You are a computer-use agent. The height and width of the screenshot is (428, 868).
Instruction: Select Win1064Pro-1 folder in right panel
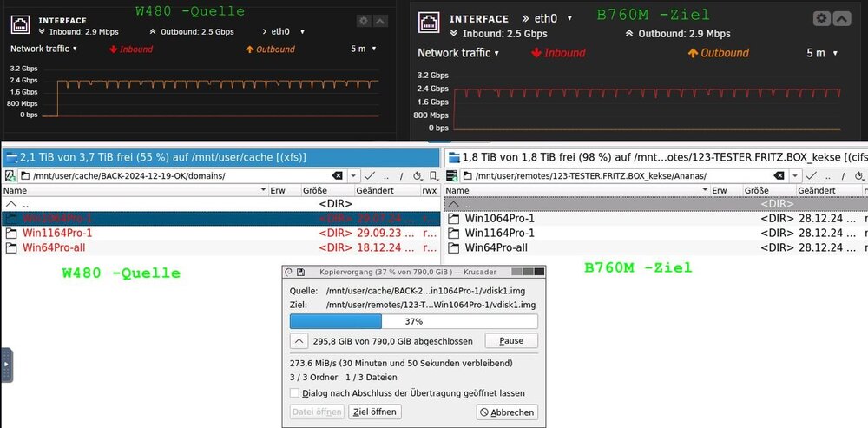coord(656,218)
